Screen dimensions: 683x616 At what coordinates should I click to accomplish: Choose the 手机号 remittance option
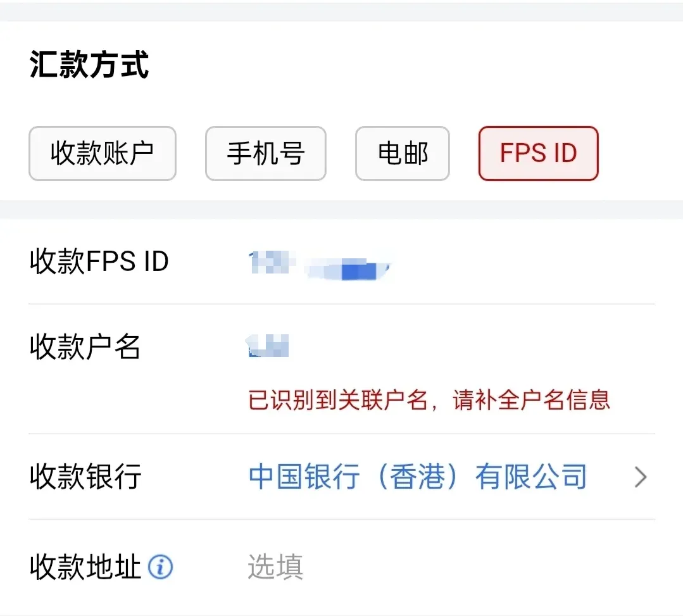coord(265,154)
